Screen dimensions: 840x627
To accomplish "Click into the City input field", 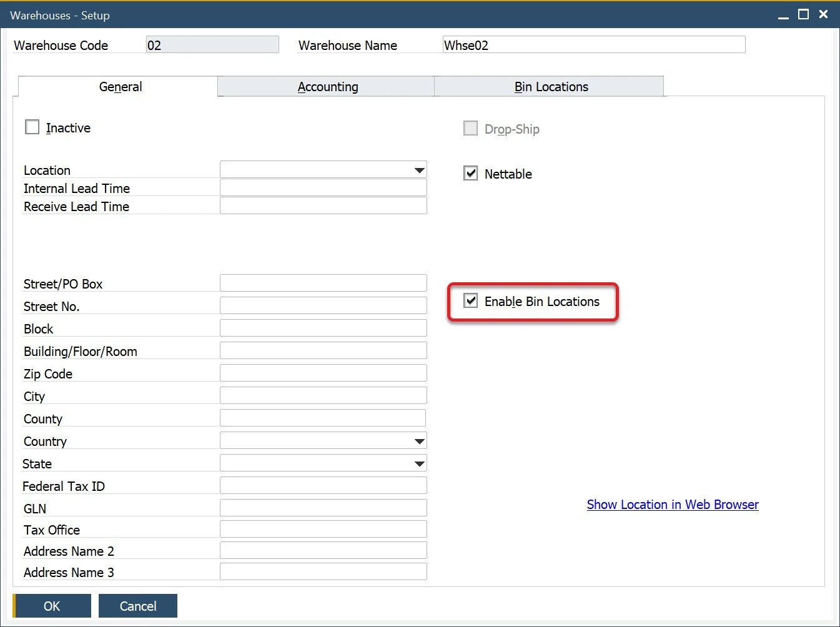I will pos(323,396).
